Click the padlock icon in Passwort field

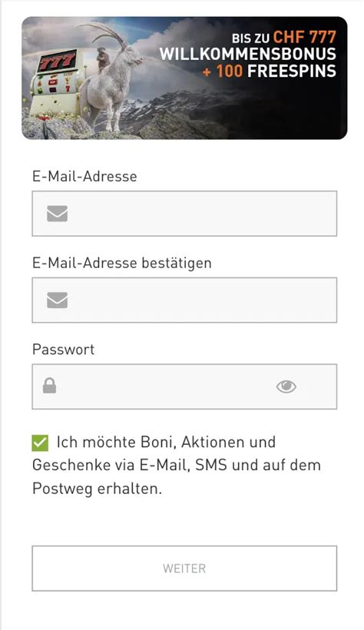[49, 386]
